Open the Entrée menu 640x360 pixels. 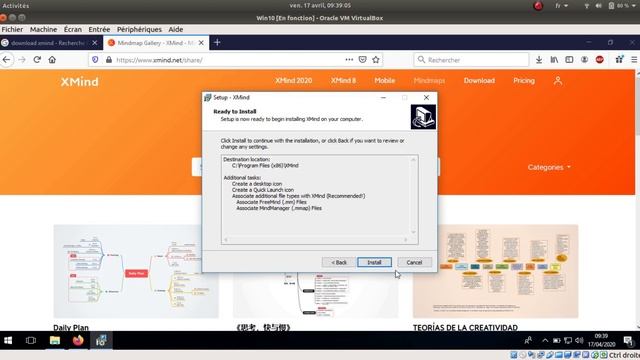[99, 29]
